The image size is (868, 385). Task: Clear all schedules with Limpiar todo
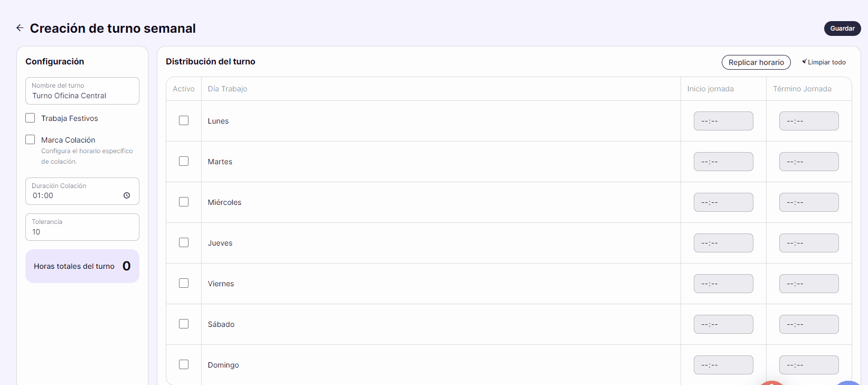824,62
